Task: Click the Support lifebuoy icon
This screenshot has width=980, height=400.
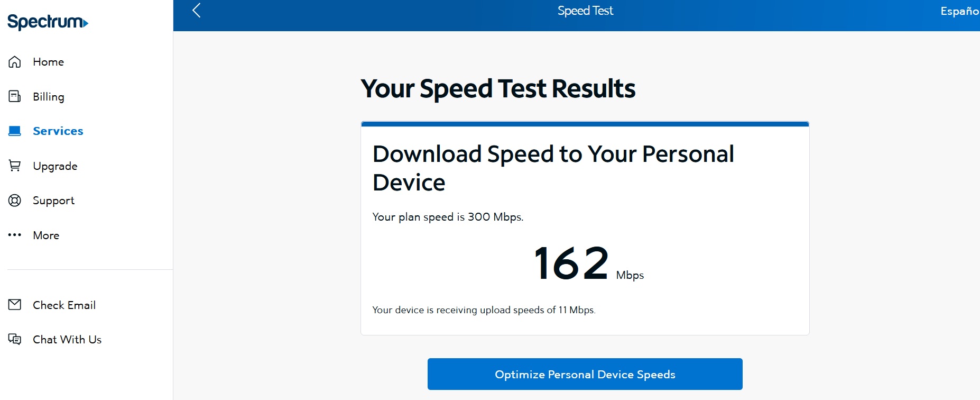Action: point(15,201)
